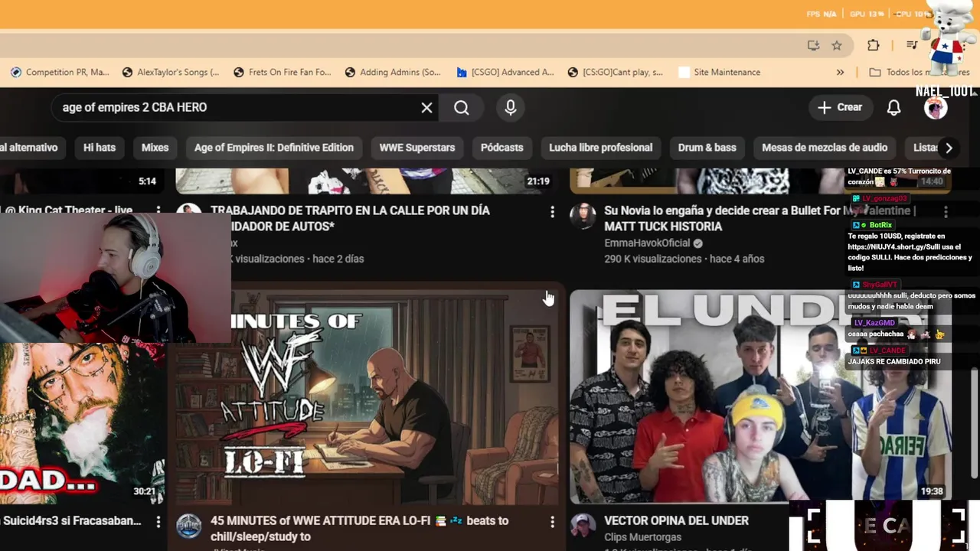This screenshot has width=980, height=551.
Task: Select the Drum & bass filter chip
Action: click(707, 148)
